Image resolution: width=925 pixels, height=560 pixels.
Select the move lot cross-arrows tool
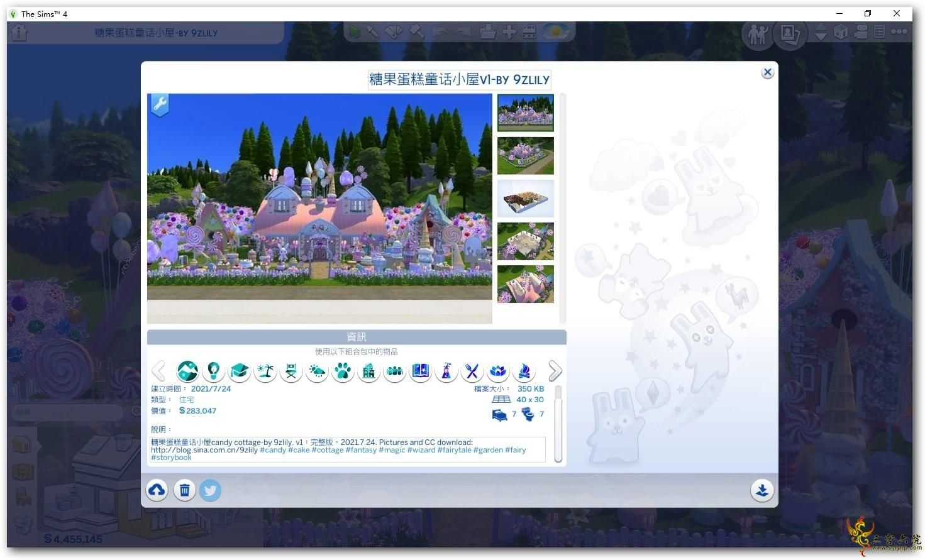tap(509, 31)
